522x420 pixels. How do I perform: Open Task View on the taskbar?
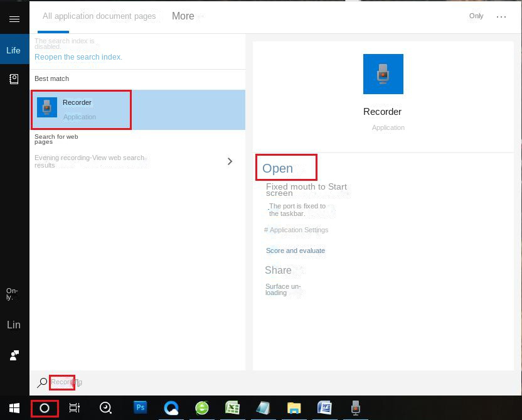tap(75, 408)
